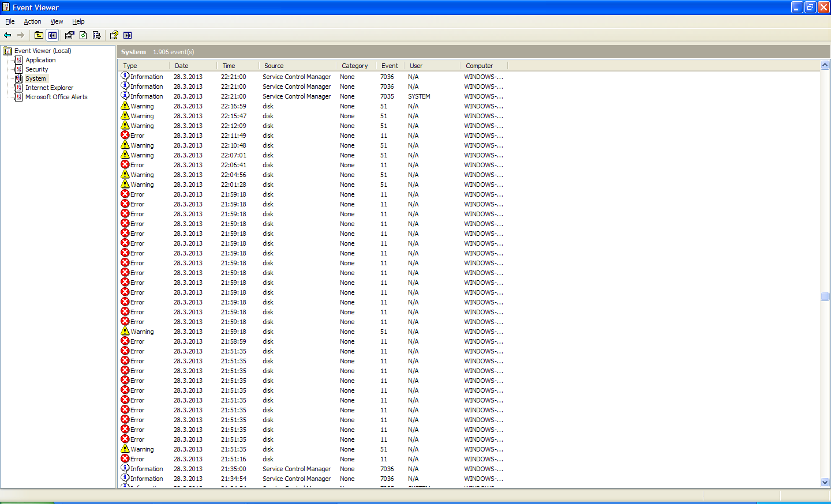Select the Warning row timed 21:59:18

coord(312,332)
